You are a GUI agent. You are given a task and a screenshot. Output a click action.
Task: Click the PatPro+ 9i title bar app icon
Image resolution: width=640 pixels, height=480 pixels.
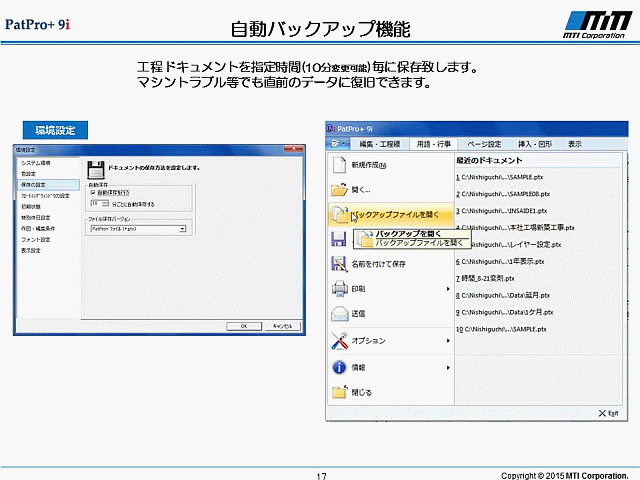331,129
